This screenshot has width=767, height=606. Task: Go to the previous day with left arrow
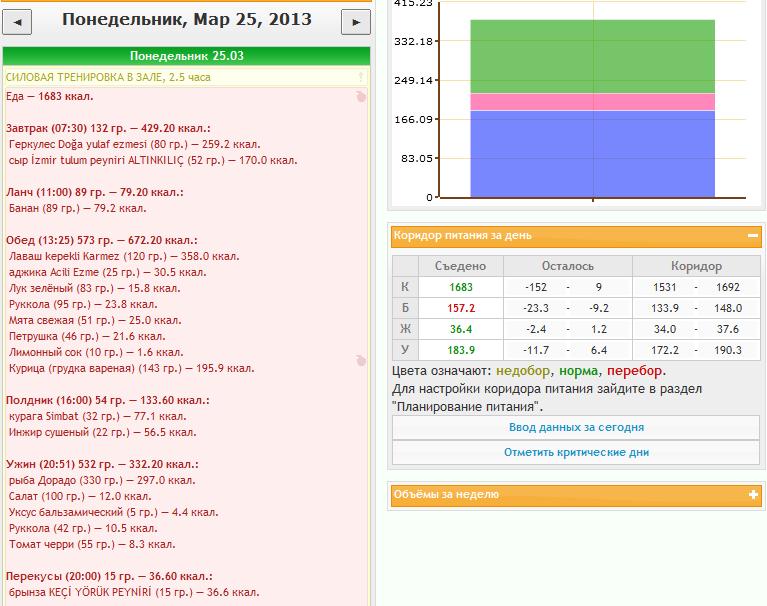tap(17, 22)
